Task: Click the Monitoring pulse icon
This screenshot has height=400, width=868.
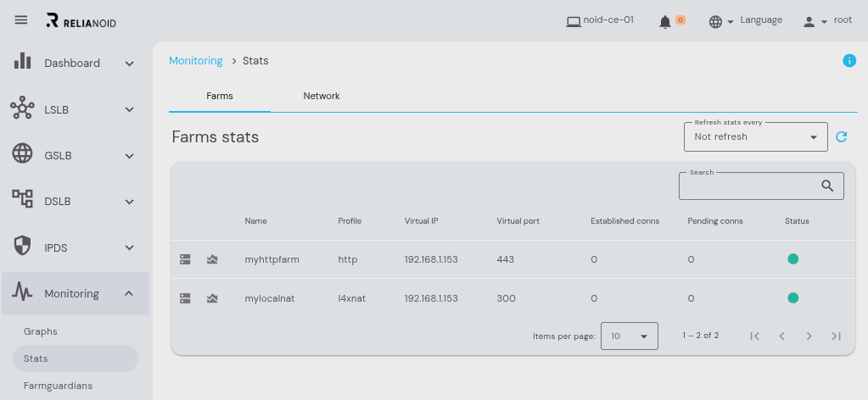Action: (23, 291)
